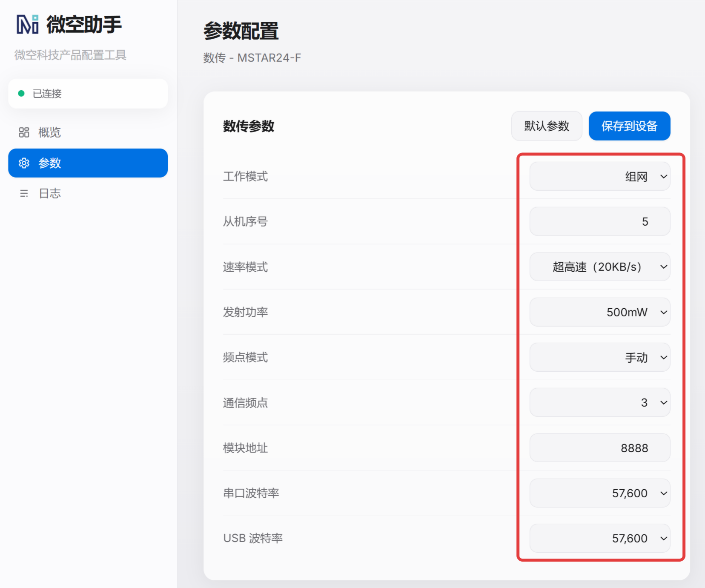Click the 速率模式 label

click(x=246, y=267)
